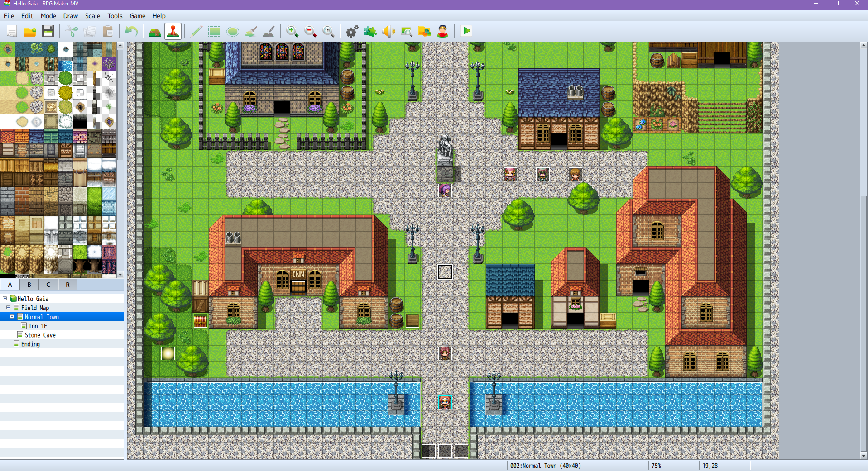
Task: Pick the green grass tile in palette
Action: click(x=8, y=78)
